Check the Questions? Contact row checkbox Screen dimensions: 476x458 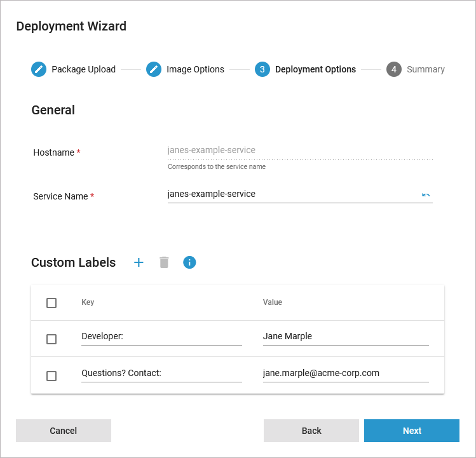coord(51,376)
